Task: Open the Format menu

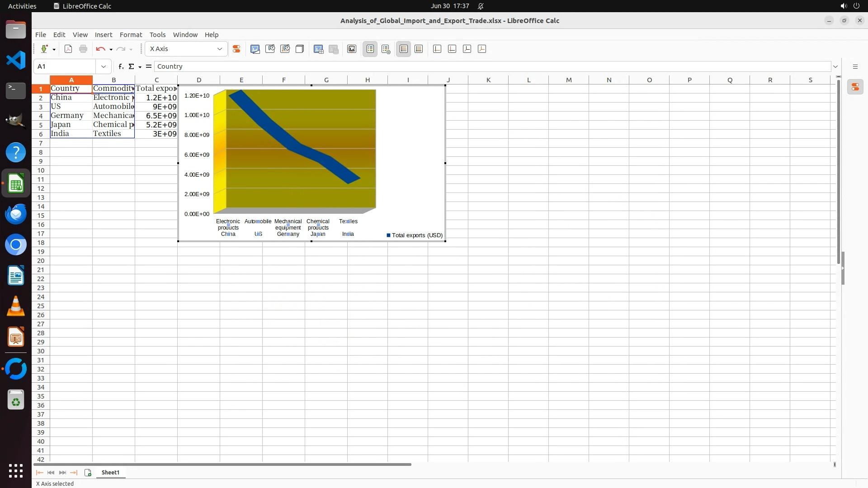Action: pyautogui.click(x=131, y=35)
